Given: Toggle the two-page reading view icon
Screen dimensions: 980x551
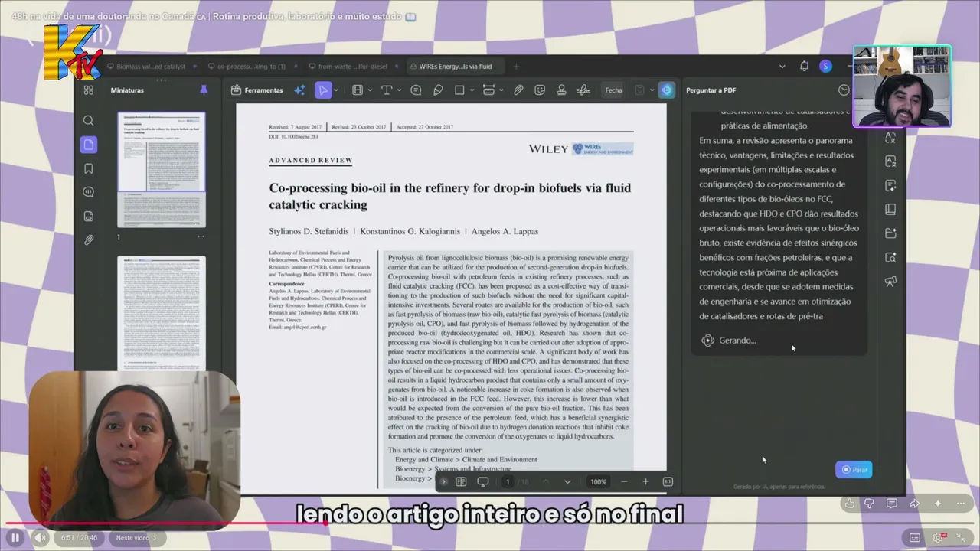Looking at the screenshot, I should point(461,482).
